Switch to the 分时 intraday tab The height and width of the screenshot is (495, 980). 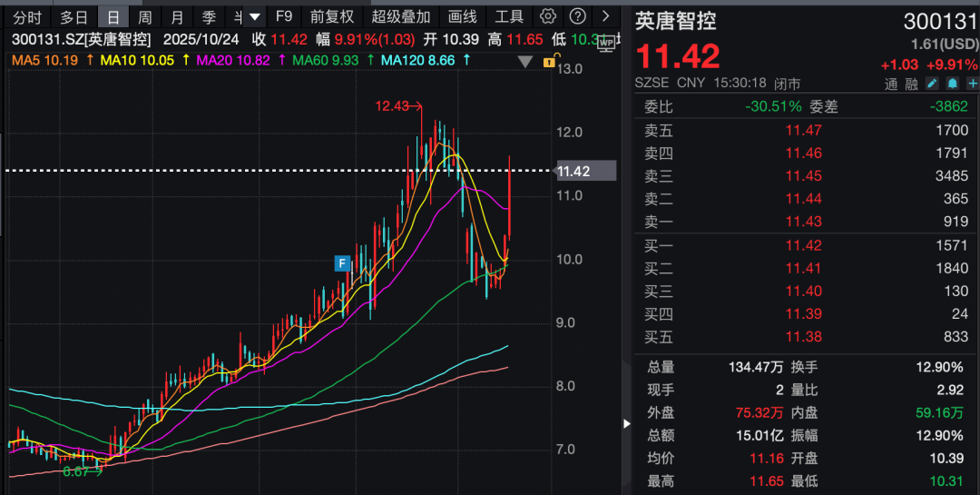pos(26,16)
